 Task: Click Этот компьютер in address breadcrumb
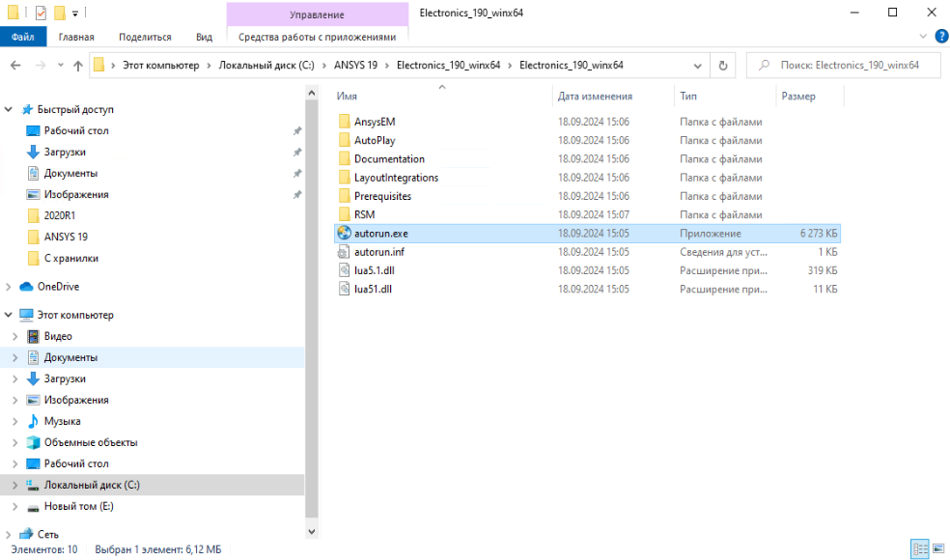pyautogui.click(x=160, y=65)
